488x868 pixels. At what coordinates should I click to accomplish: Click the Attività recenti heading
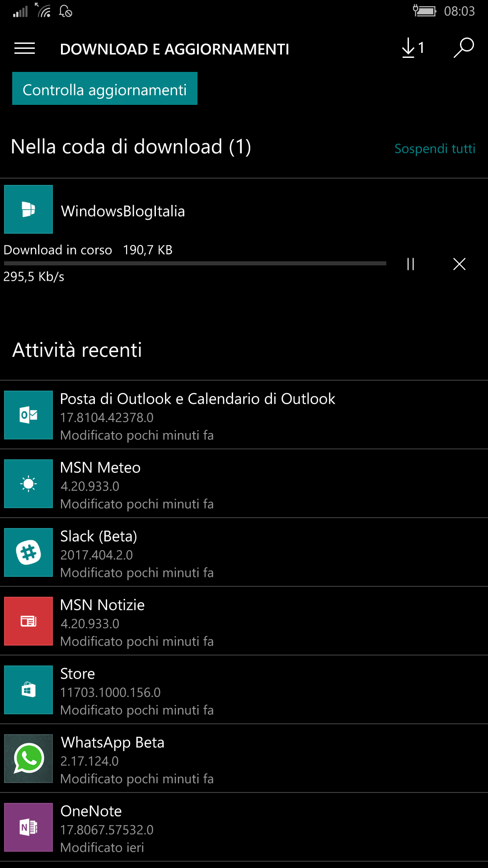pos(77,350)
